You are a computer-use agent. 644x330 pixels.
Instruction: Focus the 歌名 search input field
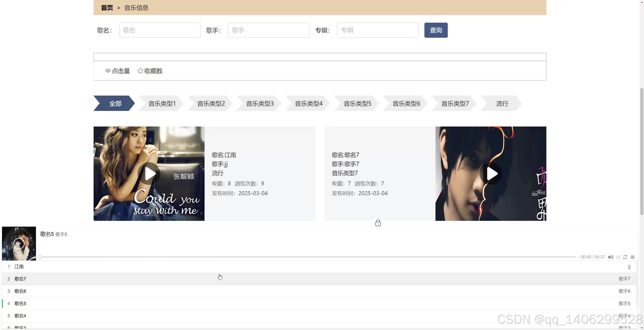pos(160,30)
